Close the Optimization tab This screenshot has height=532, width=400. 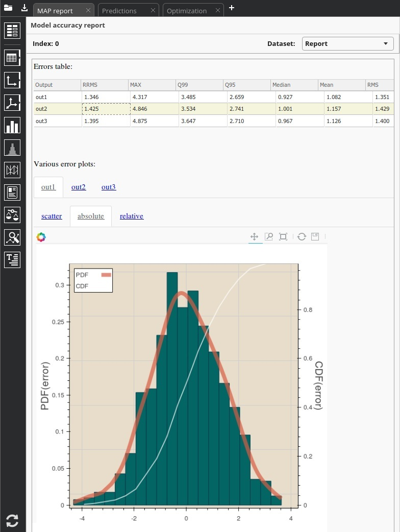click(218, 10)
